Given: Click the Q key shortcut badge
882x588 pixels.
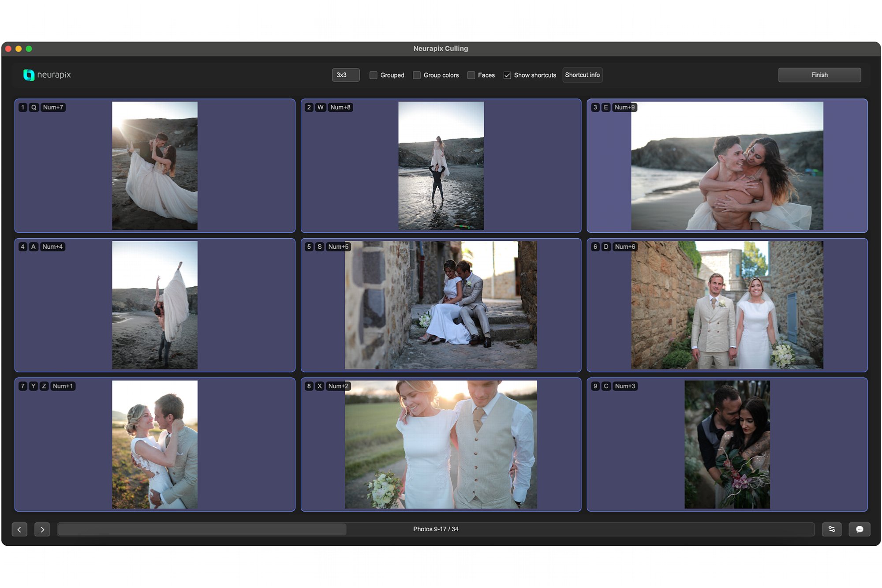Looking at the screenshot, I should pyautogui.click(x=34, y=107).
